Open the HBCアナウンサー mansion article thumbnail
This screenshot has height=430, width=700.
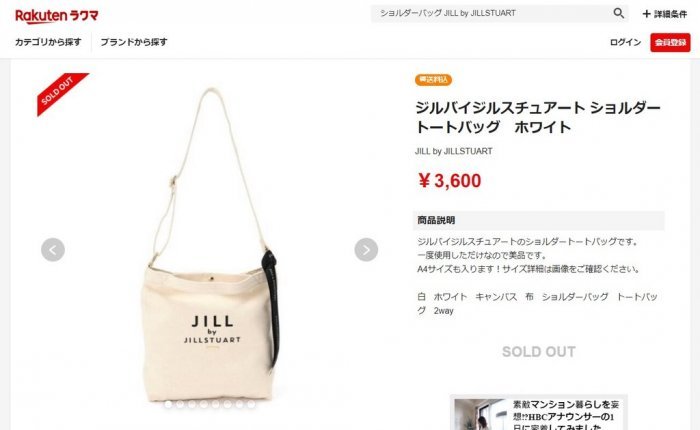tap(480, 414)
